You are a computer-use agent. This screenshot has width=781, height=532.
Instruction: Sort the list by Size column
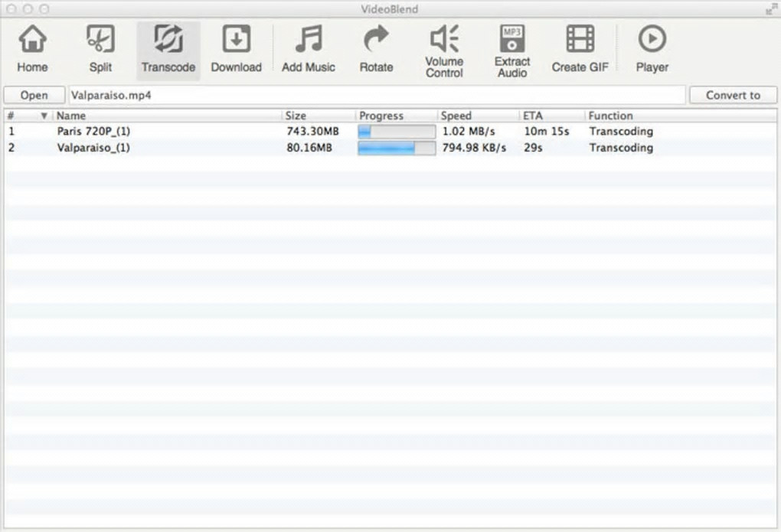tap(319, 116)
